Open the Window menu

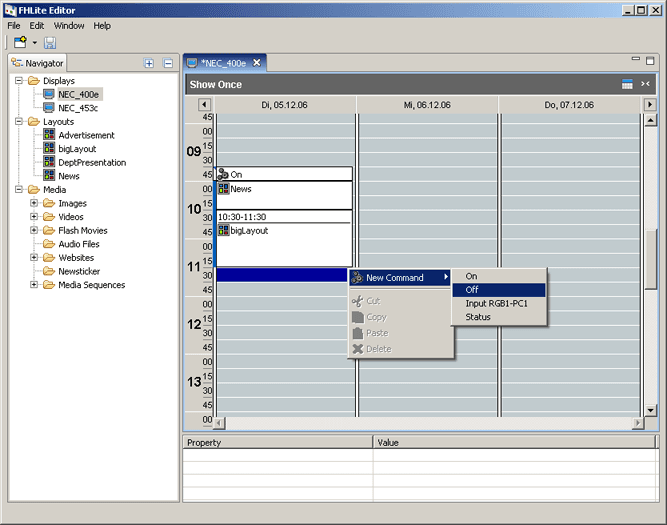[x=69, y=25]
